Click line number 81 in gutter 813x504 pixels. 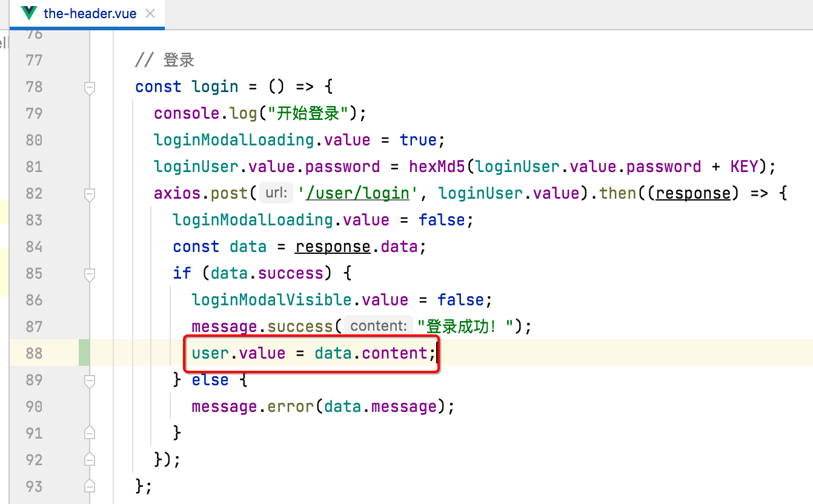(35, 167)
